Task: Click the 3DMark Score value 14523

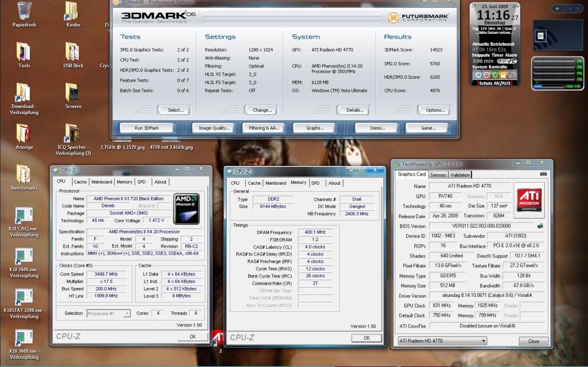Action: click(436, 50)
